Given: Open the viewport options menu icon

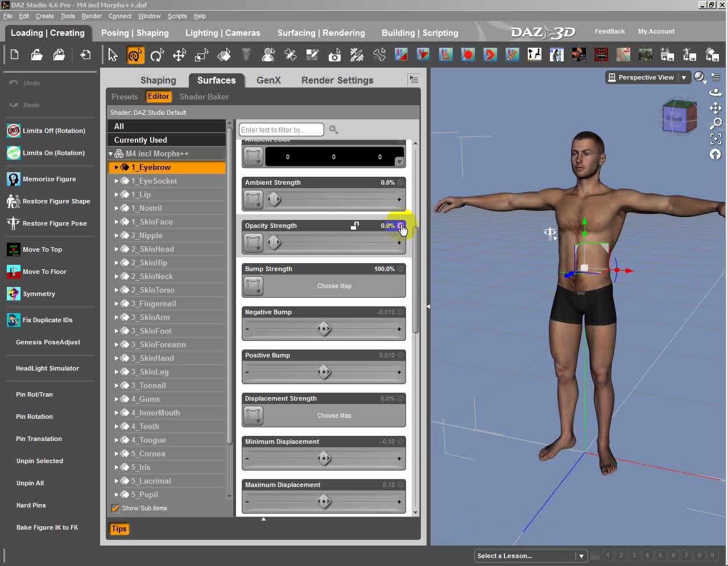Looking at the screenshot, I should coord(716,77).
